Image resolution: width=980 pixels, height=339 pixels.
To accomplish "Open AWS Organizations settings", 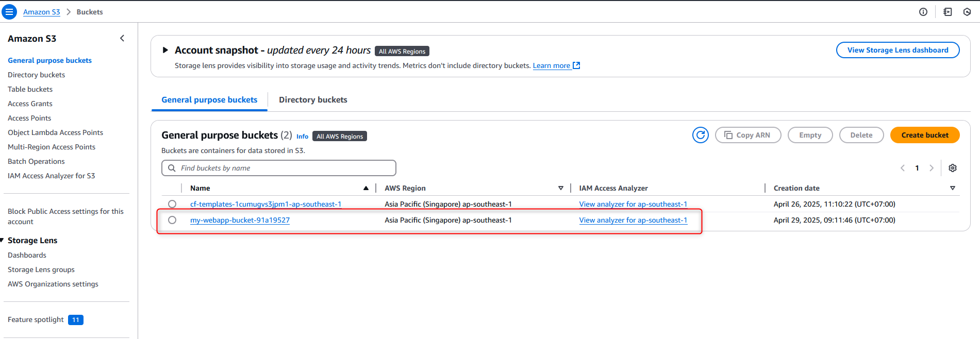I will click(53, 284).
